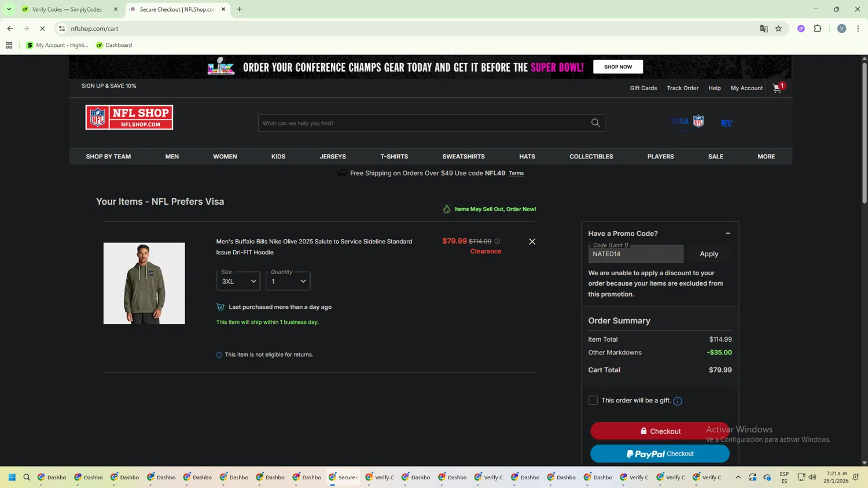The height and width of the screenshot is (488, 868).
Task: Go back in browser history
Action: click(x=10, y=28)
